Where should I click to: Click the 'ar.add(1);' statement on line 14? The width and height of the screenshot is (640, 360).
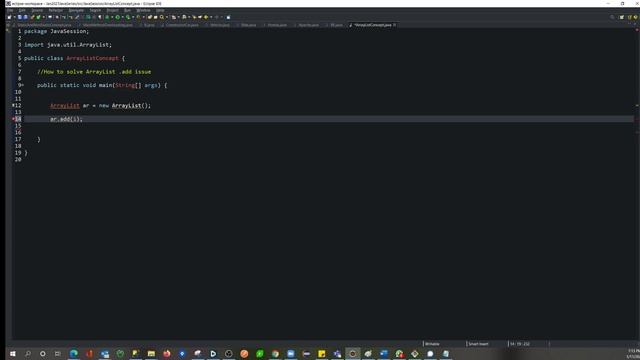click(x=66, y=119)
